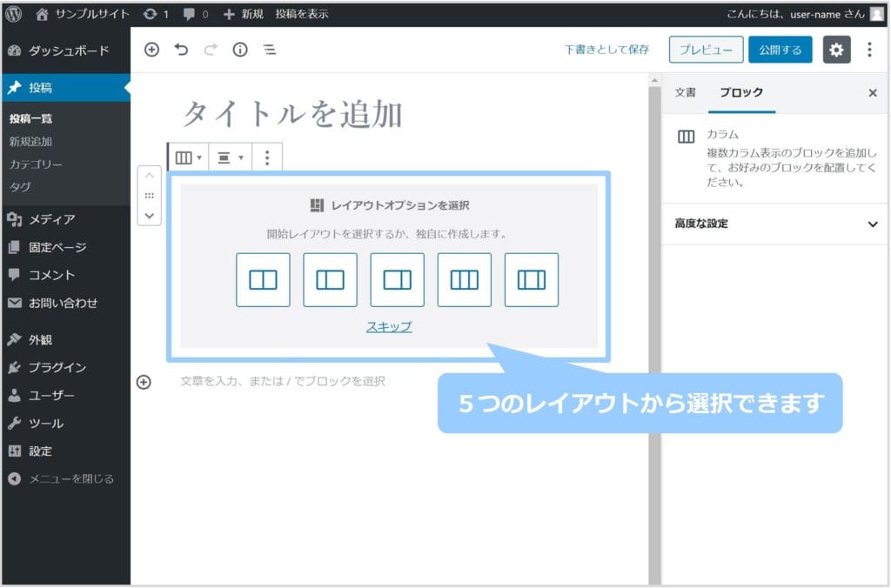891x588 pixels.
Task: Select the three equal columns layout
Action: pyautogui.click(x=465, y=280)
